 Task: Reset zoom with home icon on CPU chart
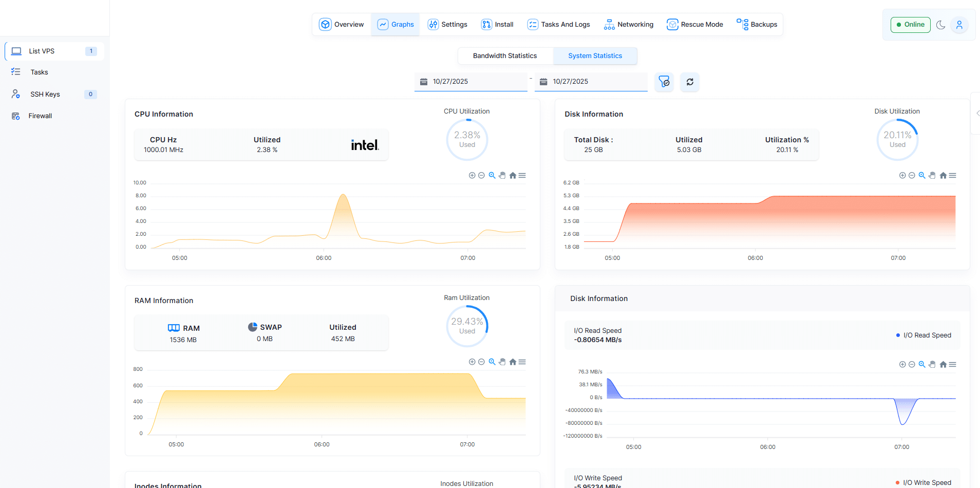point(513,176)
